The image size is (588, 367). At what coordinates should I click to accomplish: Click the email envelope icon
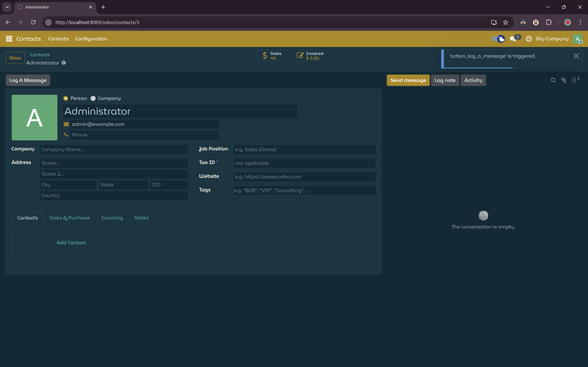click(x=66, y=124)
